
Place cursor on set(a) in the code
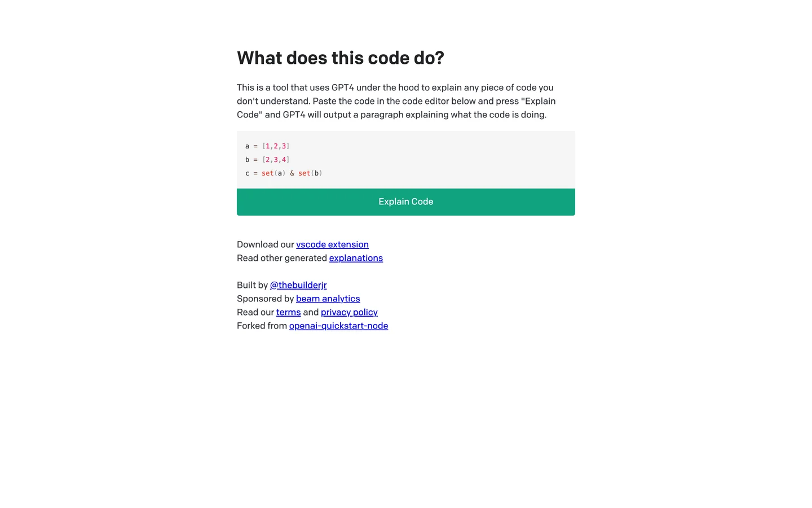click(x=273, y=173)
